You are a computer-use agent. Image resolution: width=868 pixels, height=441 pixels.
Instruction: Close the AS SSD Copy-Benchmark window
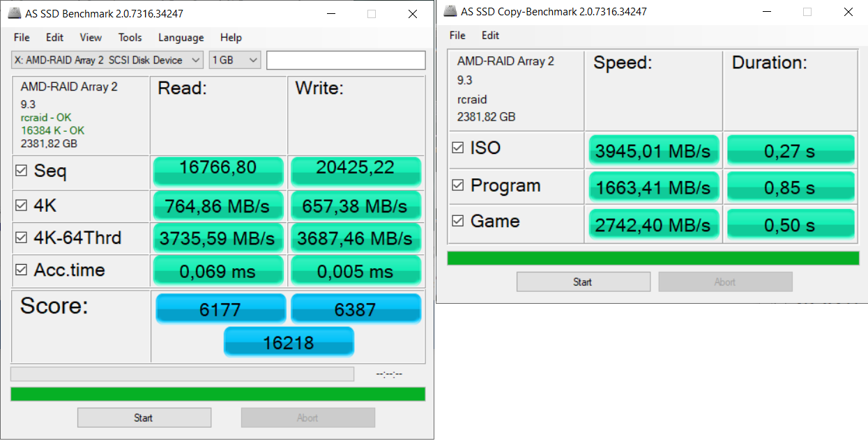point(848,12)
